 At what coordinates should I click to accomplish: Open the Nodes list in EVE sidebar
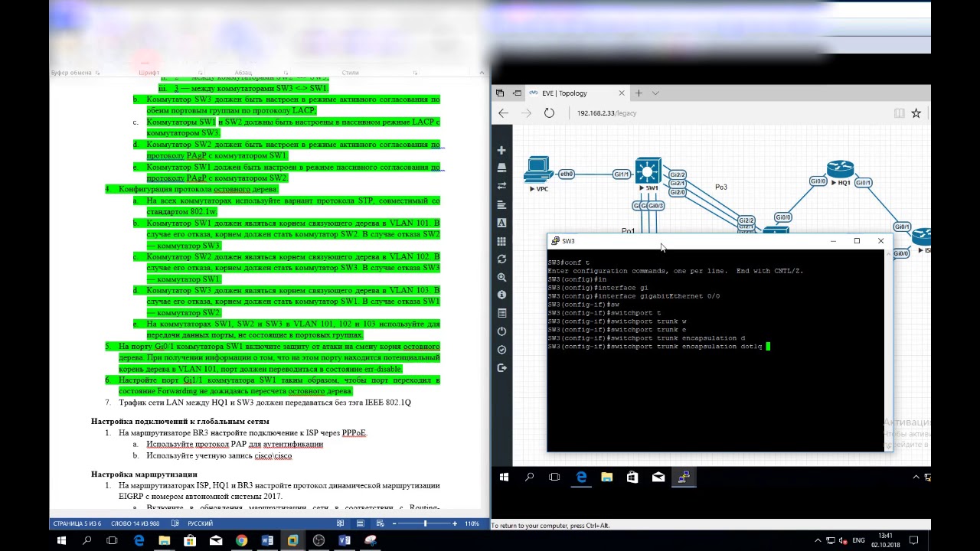[x=501, y=168]
